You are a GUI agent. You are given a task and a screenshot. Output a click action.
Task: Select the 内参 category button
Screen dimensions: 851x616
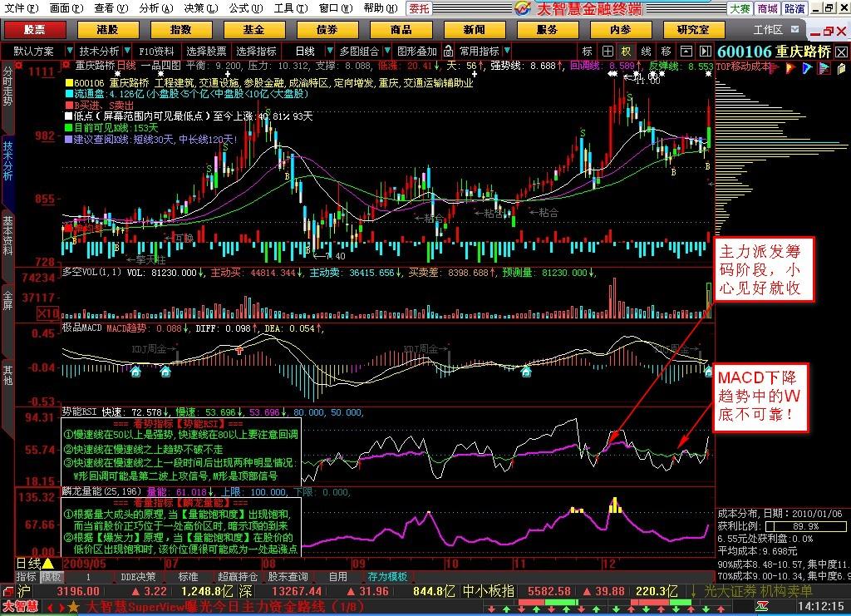620,30
